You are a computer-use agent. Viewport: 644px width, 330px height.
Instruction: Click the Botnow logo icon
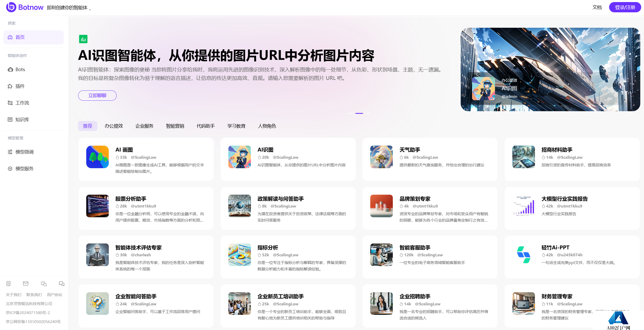(11, 7)
